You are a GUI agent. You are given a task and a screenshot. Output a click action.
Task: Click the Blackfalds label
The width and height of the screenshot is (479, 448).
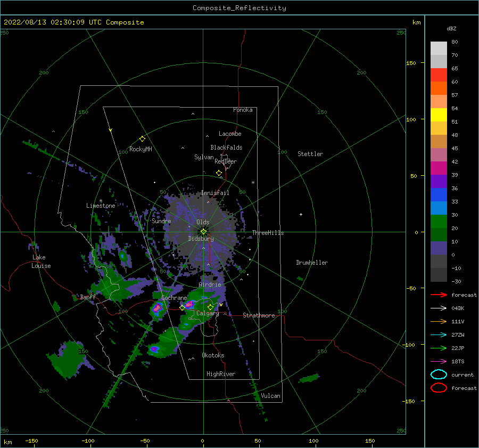[226, 148]
